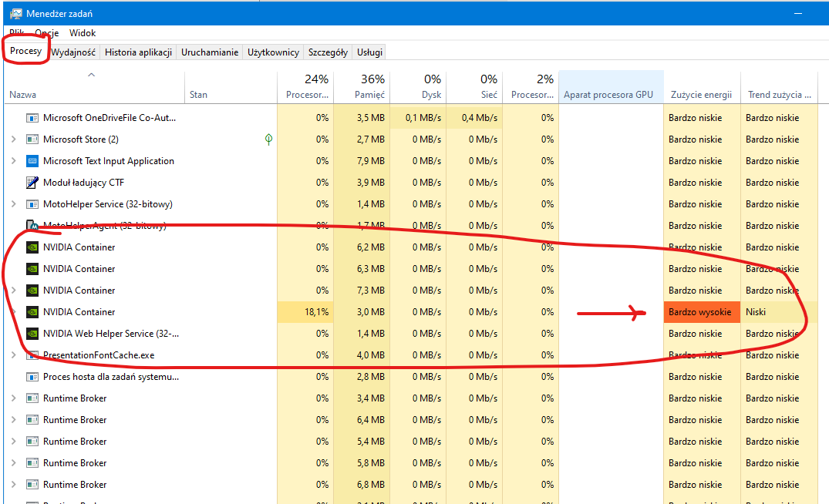829x504 pixels.
Task: Sort by the Aparat procesora GPU column
Action: [612, 87]
